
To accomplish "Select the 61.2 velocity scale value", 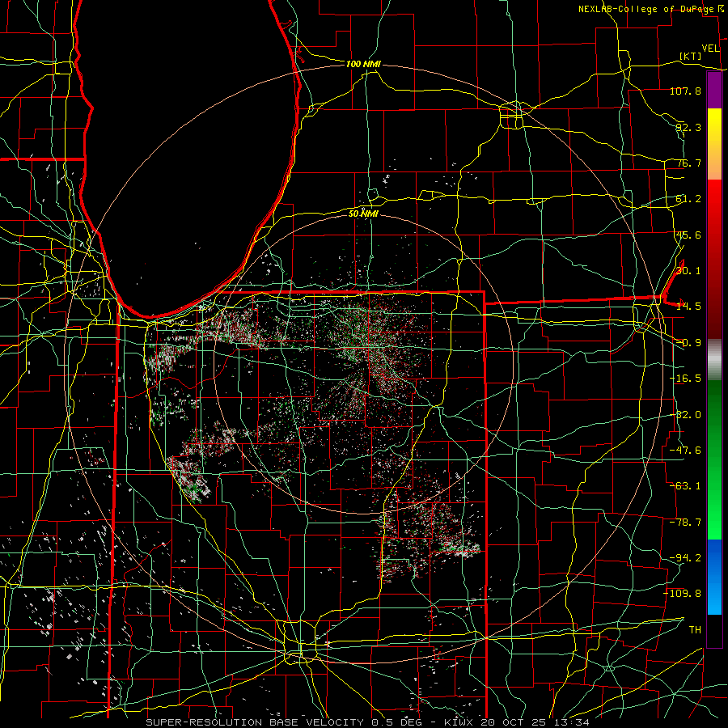I will (688, 199).
